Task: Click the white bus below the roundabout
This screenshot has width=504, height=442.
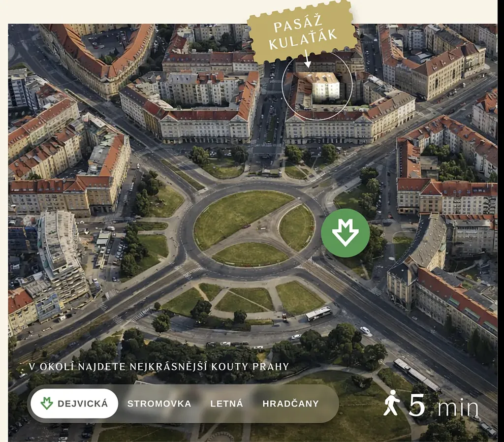Action: tap(318, 314)
